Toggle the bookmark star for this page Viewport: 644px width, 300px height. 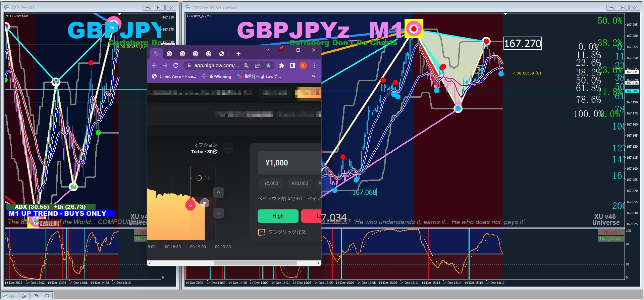(268, 65)
